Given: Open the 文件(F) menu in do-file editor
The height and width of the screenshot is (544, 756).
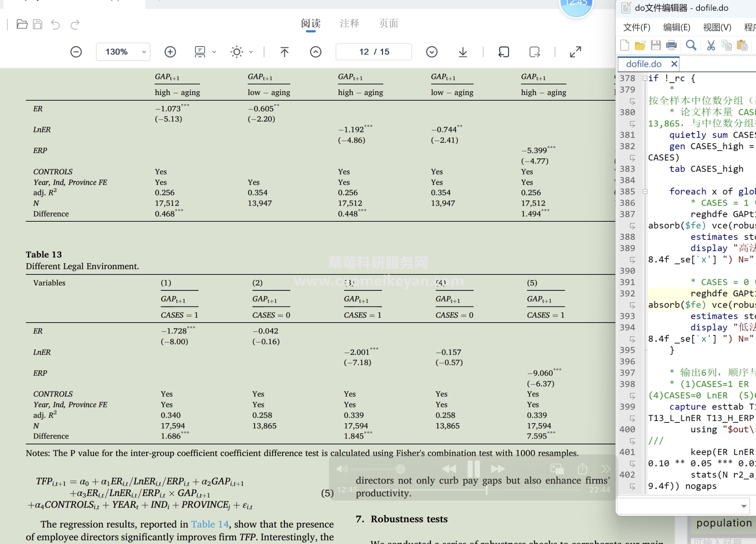Looking at the screenshot, I should click(x=637, y=27).
